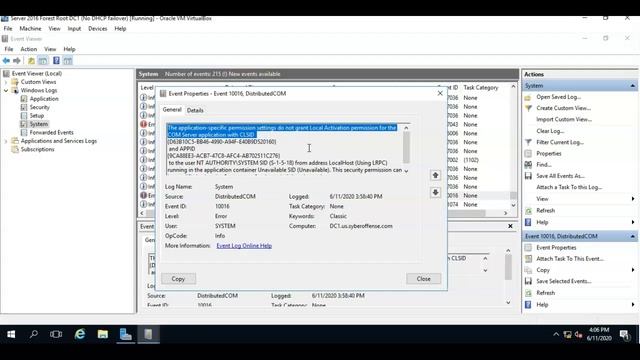Show hidden system tray icons
This screenshot has height=360, width=640.
point(556,334)
